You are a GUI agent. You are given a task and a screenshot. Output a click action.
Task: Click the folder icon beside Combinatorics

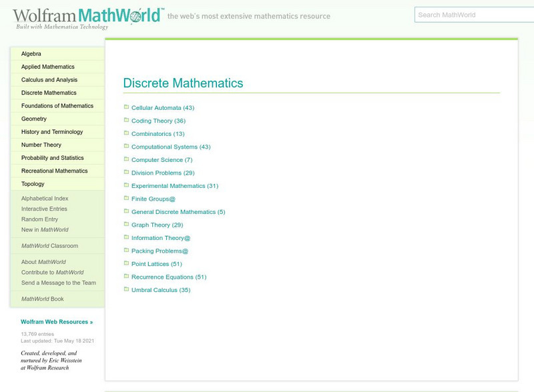point(126,133)
